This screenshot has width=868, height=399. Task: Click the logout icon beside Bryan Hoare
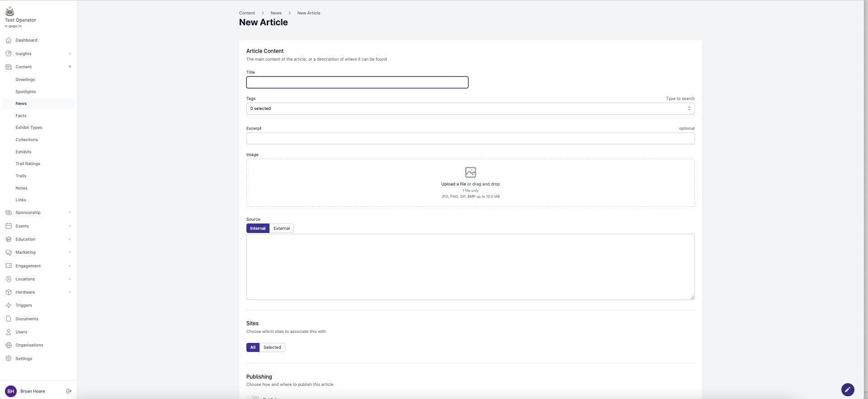[69, 391]
